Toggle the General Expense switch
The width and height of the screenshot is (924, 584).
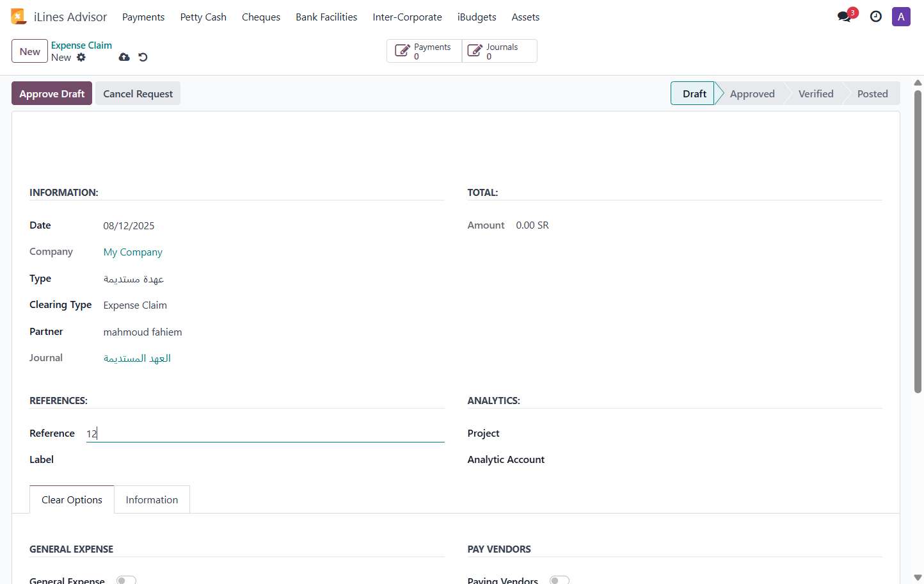[126, 580]
